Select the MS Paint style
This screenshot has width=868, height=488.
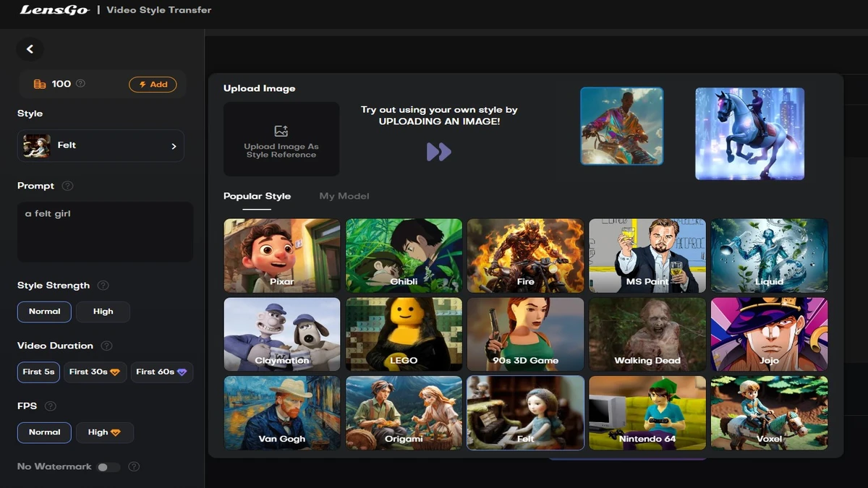(x=647, y=256)
